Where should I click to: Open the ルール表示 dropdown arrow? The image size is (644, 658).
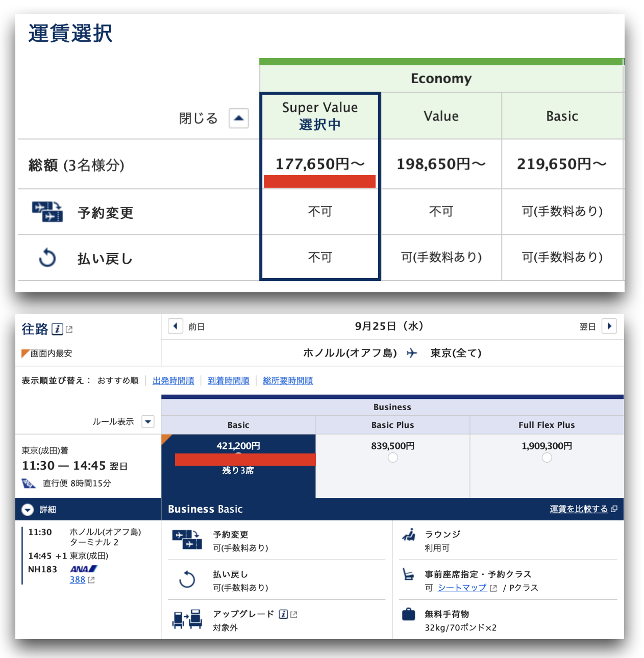pyautogui.click(x=148, y=421)
